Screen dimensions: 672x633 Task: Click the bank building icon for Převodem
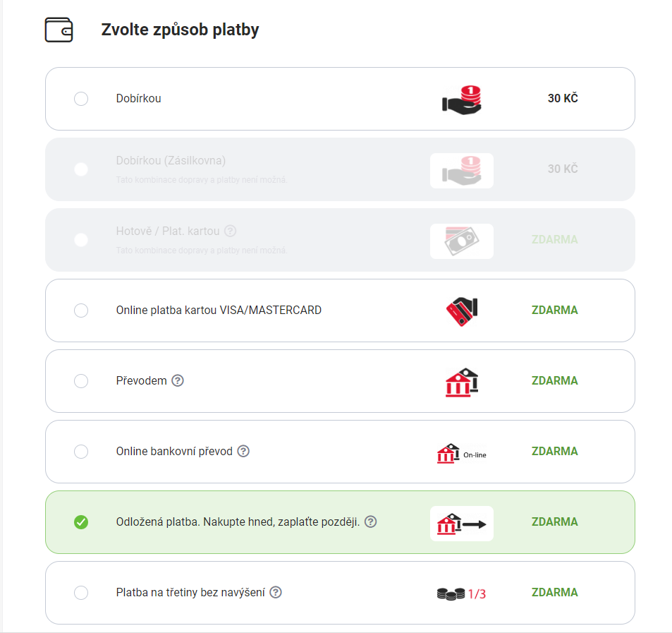(x=462, y=382)
